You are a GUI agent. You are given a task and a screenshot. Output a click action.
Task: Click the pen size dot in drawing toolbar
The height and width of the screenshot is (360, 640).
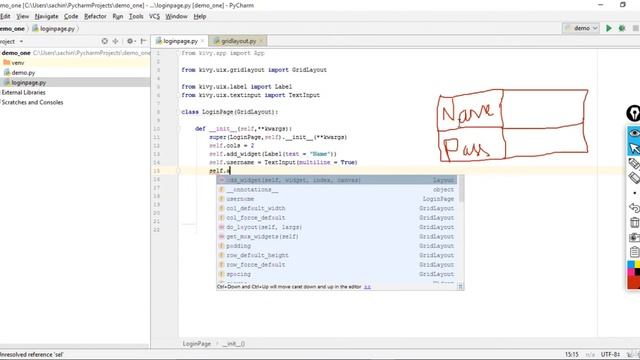tap(634, 193)
